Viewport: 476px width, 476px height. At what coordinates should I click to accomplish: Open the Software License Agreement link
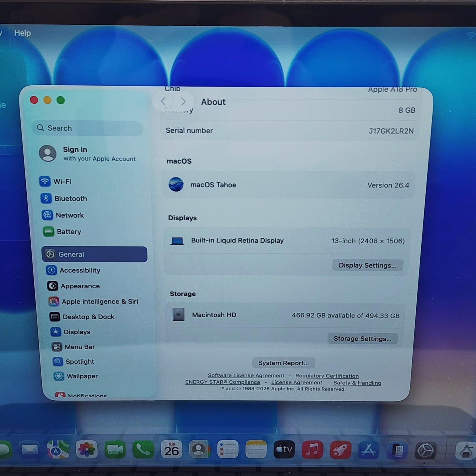coord(246,376)
